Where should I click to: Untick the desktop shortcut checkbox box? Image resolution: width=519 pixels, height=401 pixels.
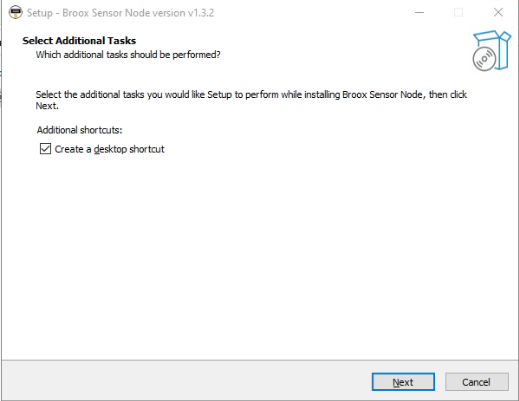click(45, 149)
